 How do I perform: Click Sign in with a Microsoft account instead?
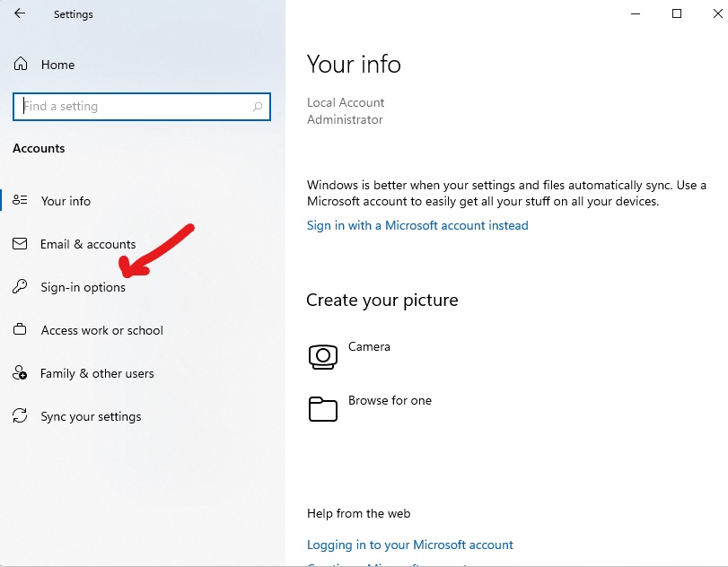point(417,225)
